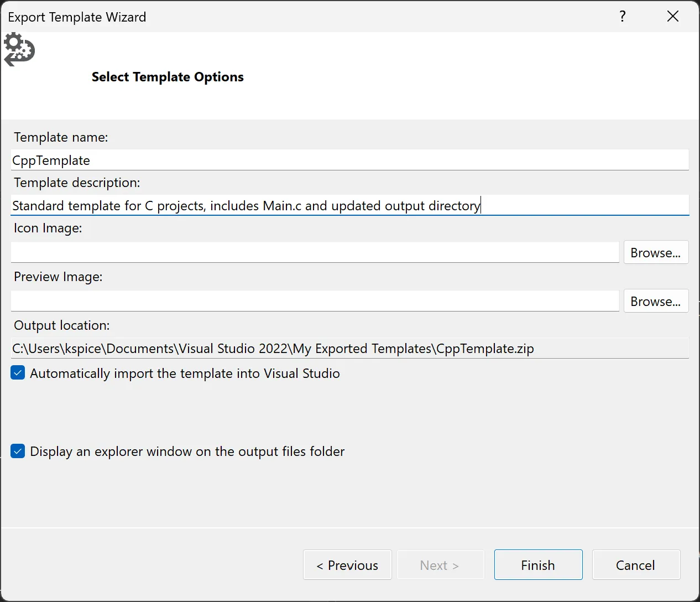The image size is (700, 602).
Task: Click the Template description input field
Action: (x=350, y=205)
